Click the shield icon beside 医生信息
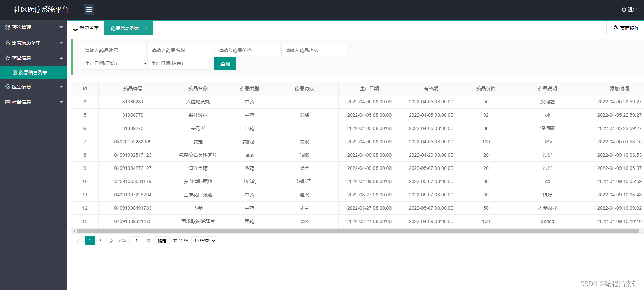644x290 pixels. click(8, 87)
